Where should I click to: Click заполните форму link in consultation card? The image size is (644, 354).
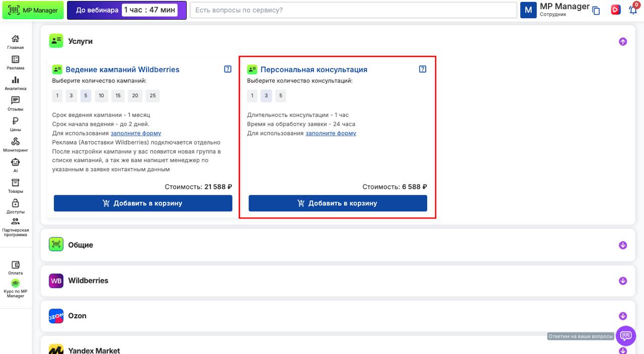331,133
